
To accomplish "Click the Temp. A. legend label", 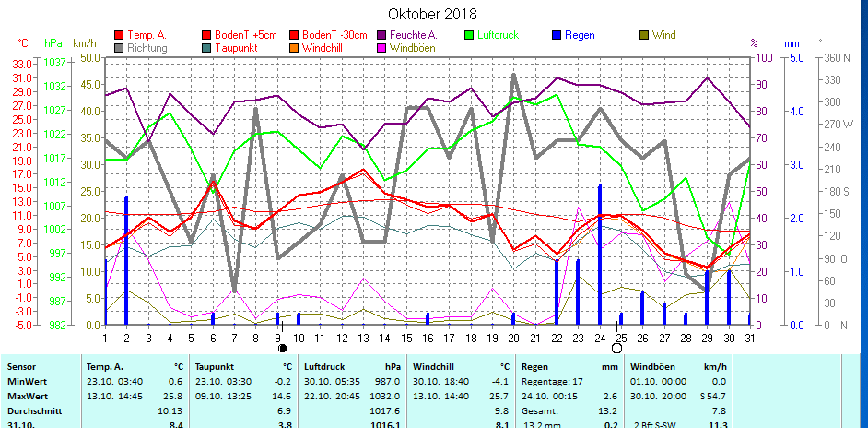I will click(147, 35).
